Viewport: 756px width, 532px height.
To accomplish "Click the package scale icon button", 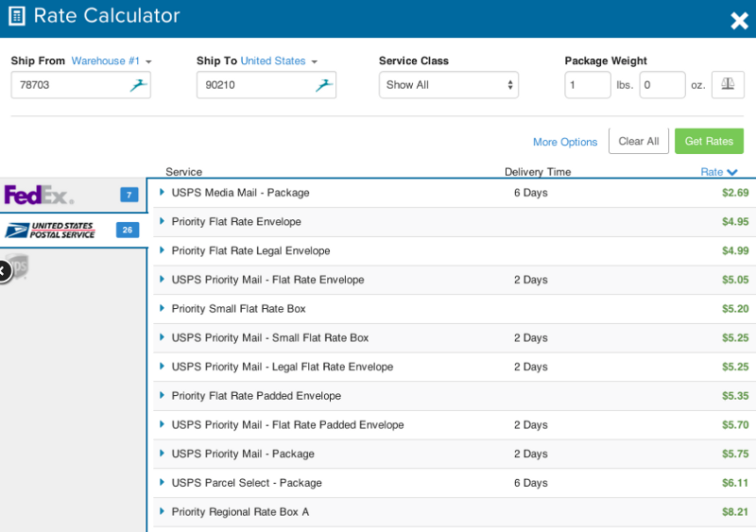I will point(728,84).
